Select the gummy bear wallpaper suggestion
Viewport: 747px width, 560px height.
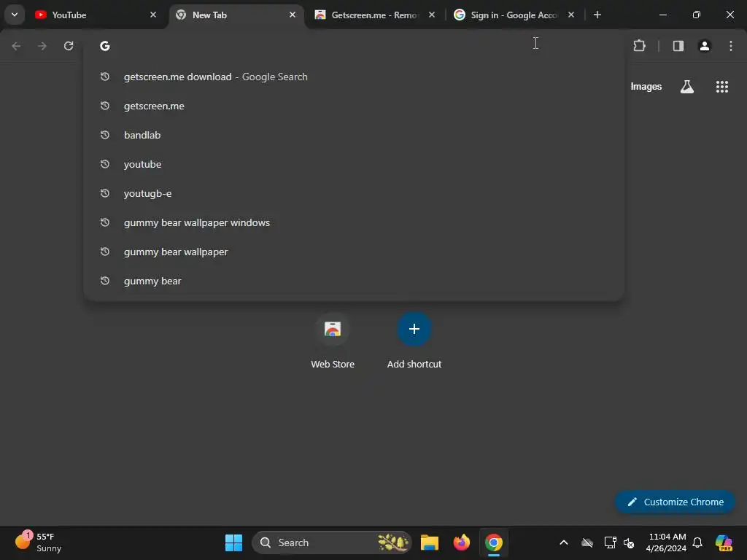point(354,252)
